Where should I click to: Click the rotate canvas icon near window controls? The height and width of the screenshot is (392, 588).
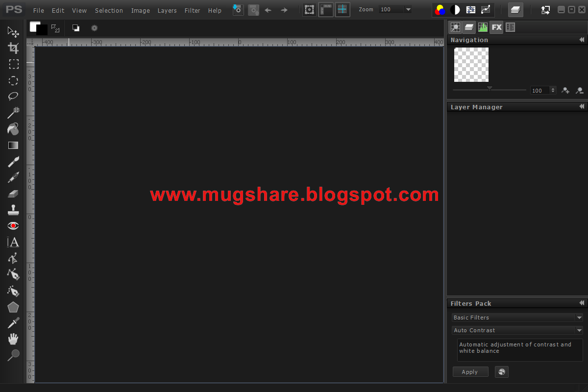click(545, 10)
